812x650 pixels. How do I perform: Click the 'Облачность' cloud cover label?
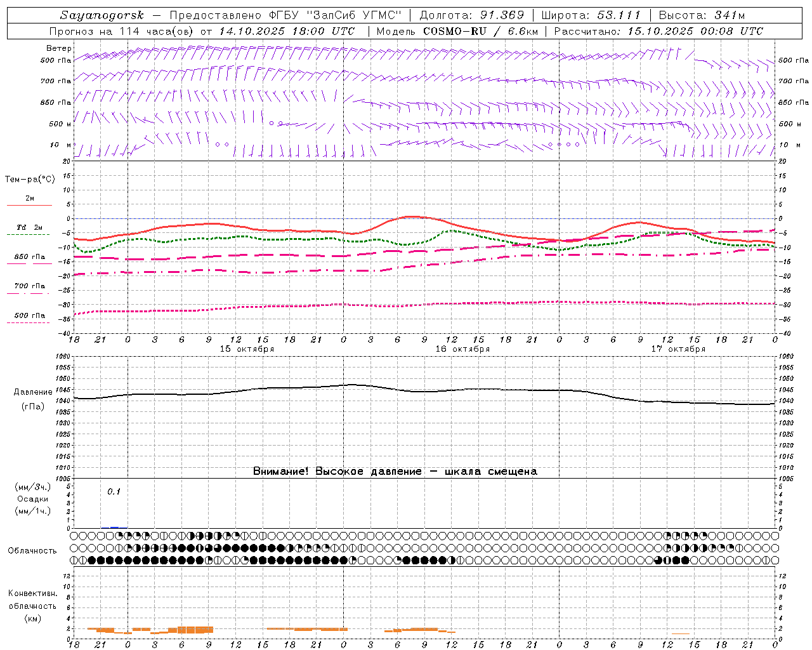(32, 551)
